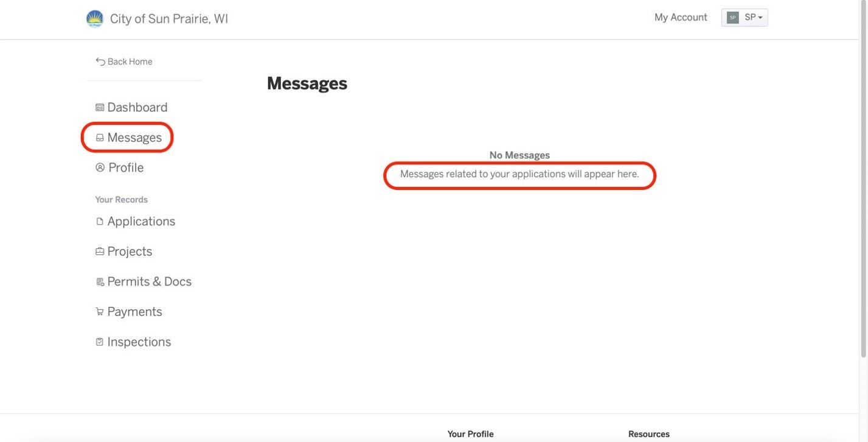Click the Profile person icon in the sidebar
The width and height of the screenshot is (868, 442).
click(100, 167)
